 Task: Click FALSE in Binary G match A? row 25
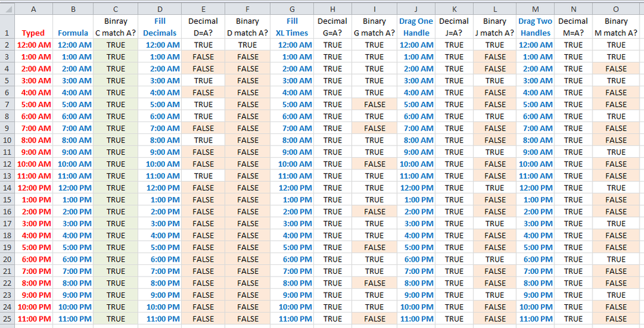tap(374, 319)
